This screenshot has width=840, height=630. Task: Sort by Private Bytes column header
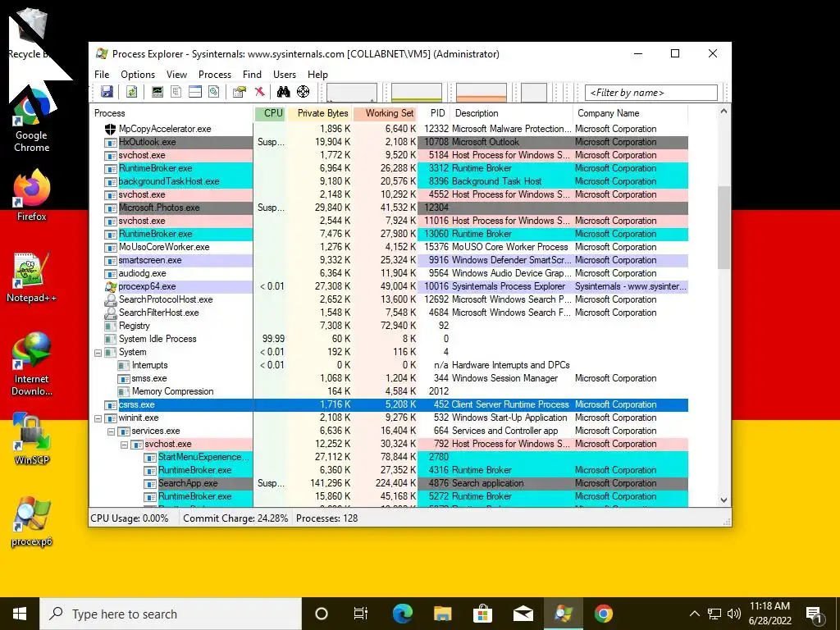coord(320,113)
